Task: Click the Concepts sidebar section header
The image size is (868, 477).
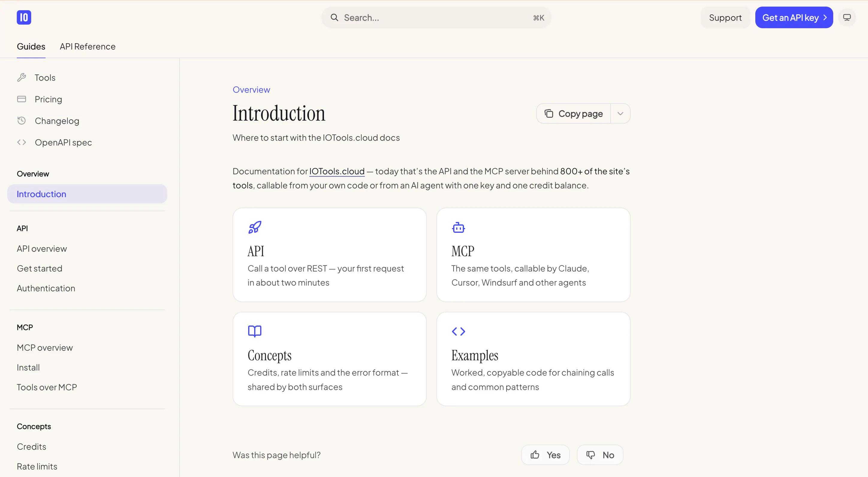Action: [34, 427]
